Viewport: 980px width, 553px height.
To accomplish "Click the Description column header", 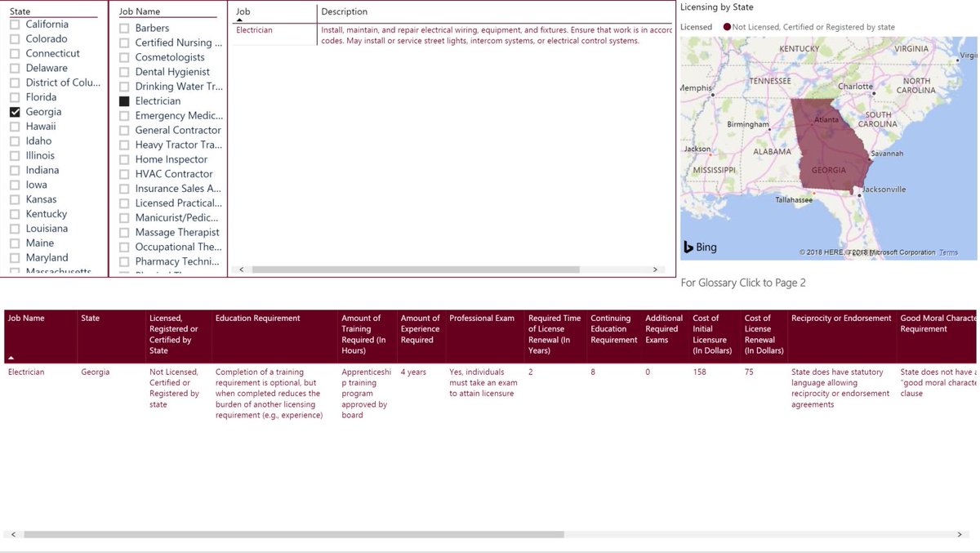I will [344, 12].
